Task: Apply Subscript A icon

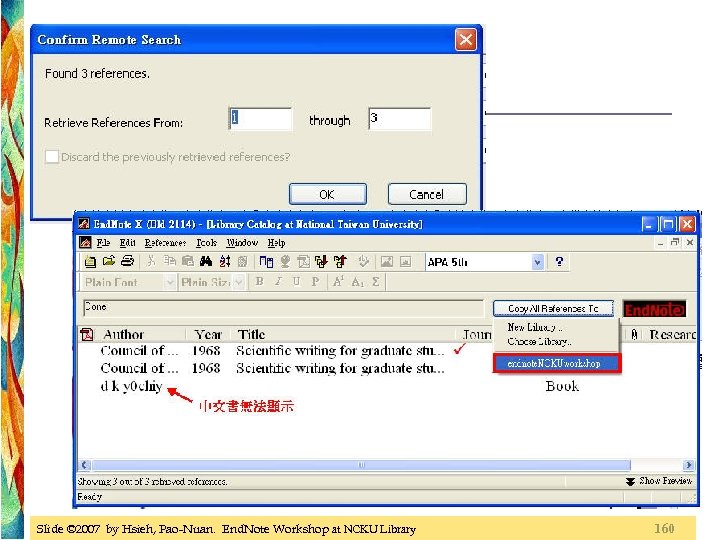Action: point(357,281)
